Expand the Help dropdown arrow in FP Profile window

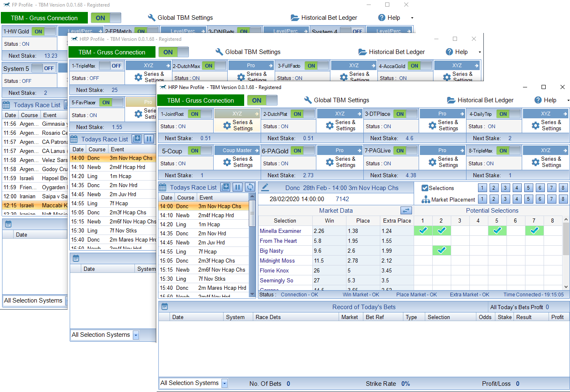click(412, 18)
